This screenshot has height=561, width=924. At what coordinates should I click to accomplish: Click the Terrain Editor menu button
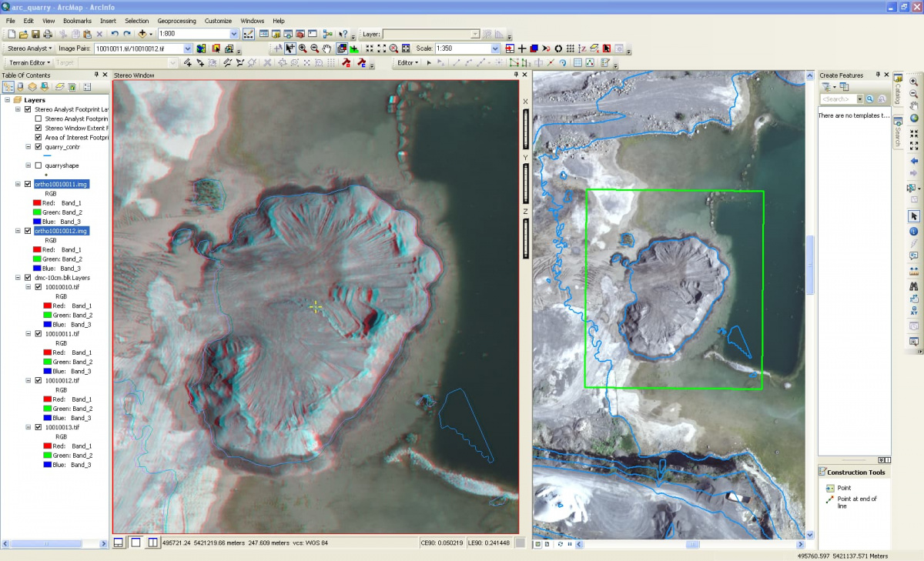pyautogui.click(x=29, y=63)
